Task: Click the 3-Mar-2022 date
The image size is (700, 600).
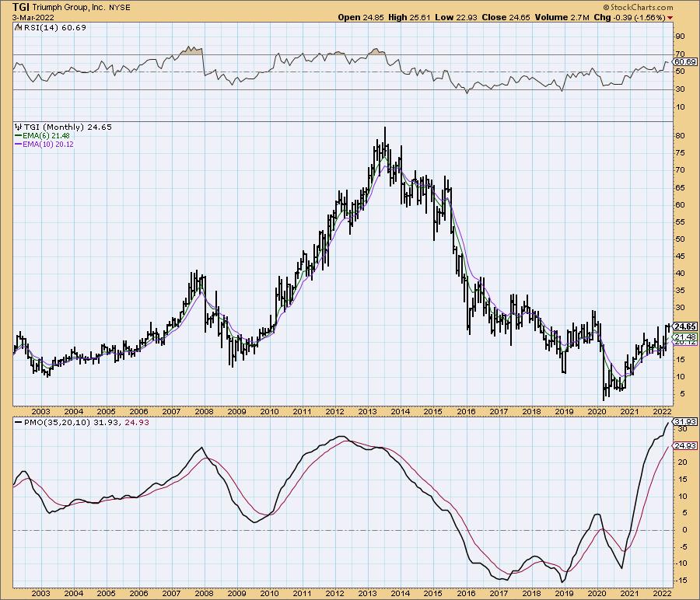Action: click(x=33, y=17)
